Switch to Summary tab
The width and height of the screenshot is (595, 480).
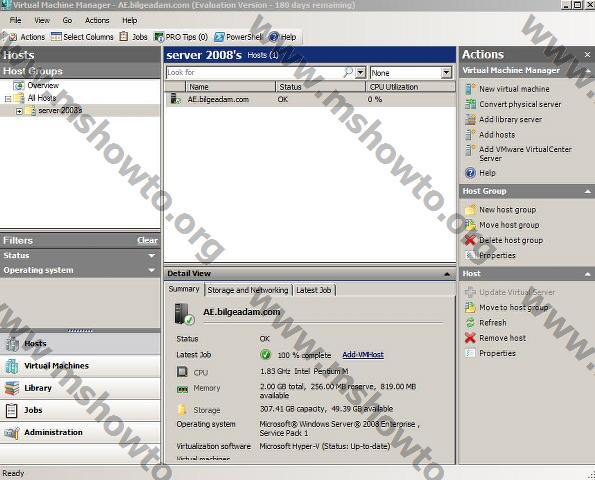click(184, 289)
